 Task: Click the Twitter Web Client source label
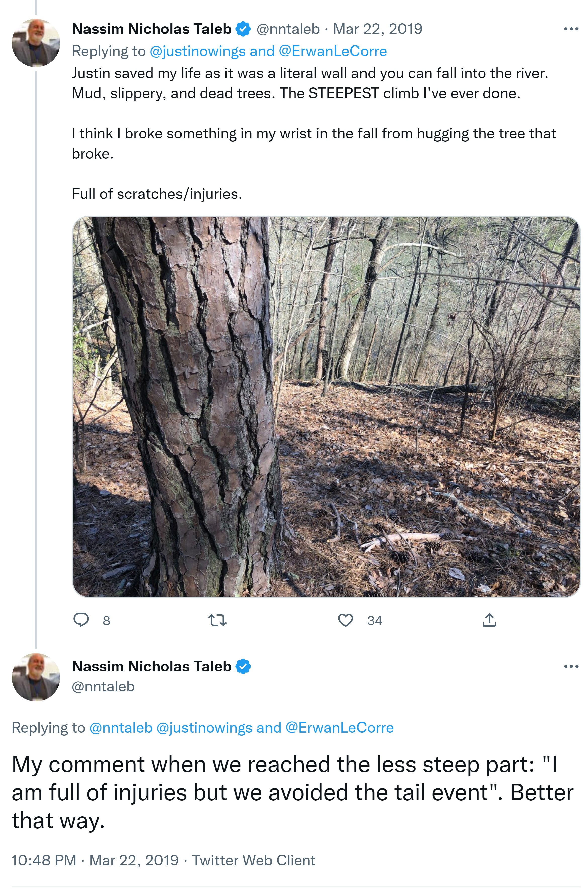point(253,860)
